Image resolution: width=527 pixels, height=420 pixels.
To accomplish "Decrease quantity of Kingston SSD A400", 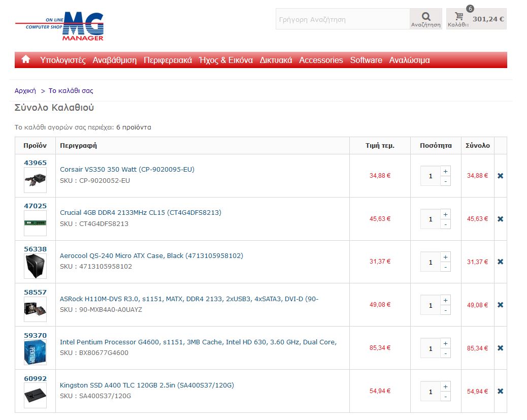I will (x=445, y=397).
